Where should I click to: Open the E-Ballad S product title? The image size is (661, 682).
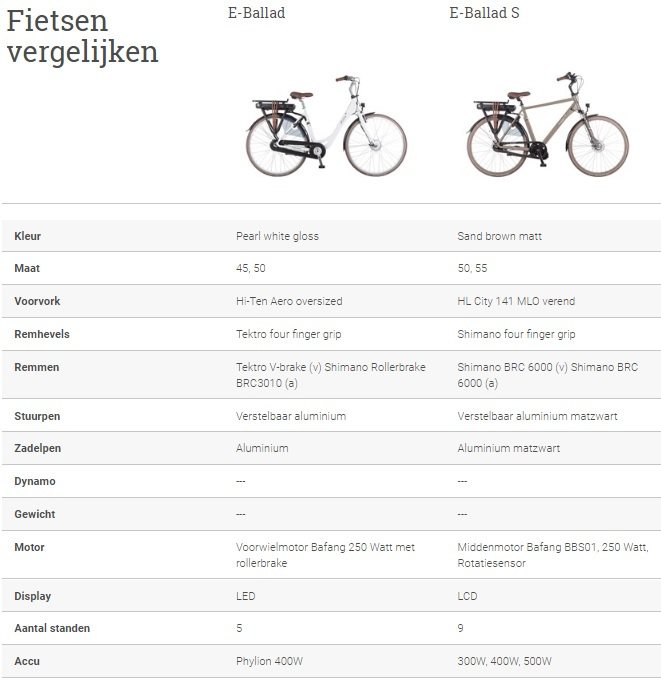click(484, 14)
